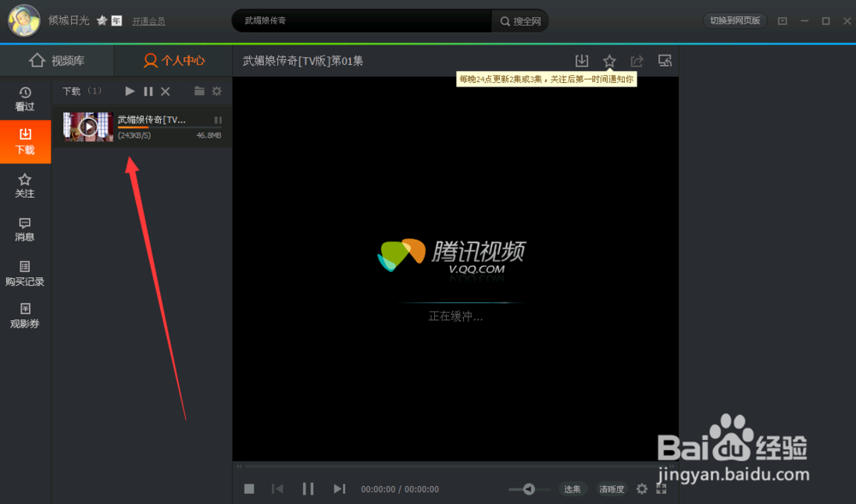The width and height of the screenshot is (856, 504).
Task: Open the 开通会员 link
Action: [x=148, y=21]
